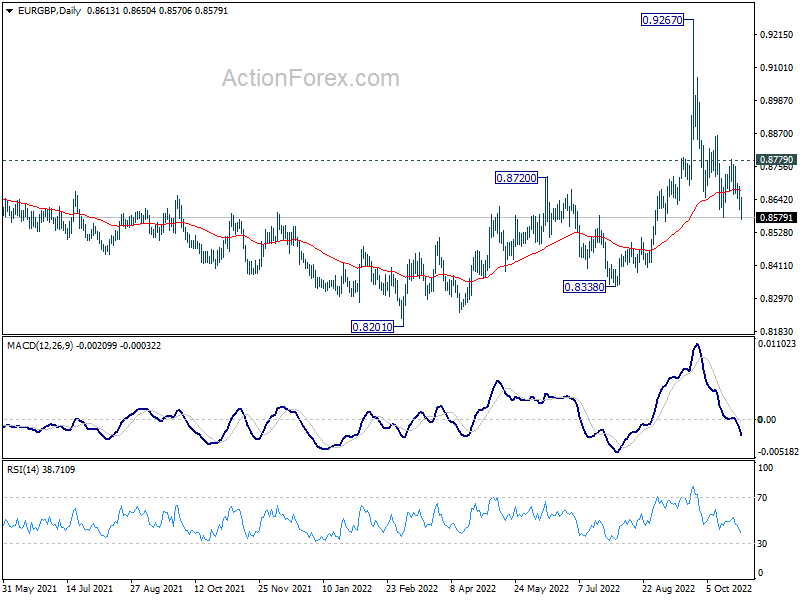Click the 0.84110 price axis value
The width and height of the screenshot is (800, 600).
tap(777, 265)
